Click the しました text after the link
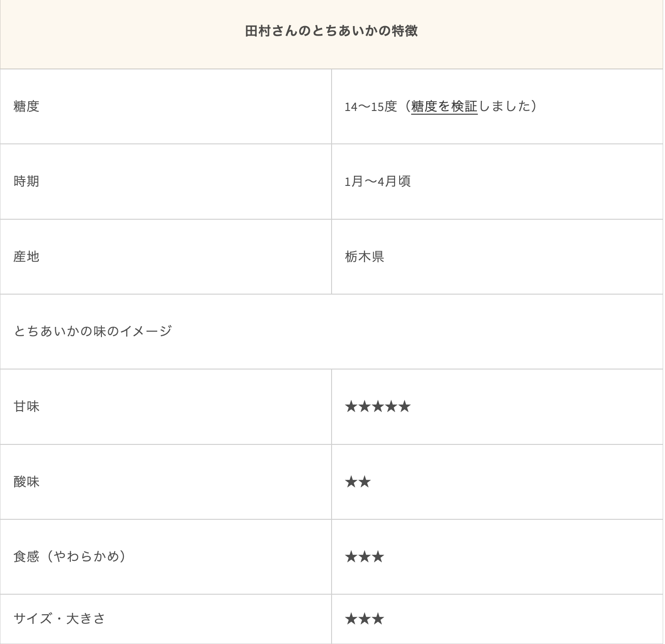Viewport: 665px width, 644px height. [505, 106]
